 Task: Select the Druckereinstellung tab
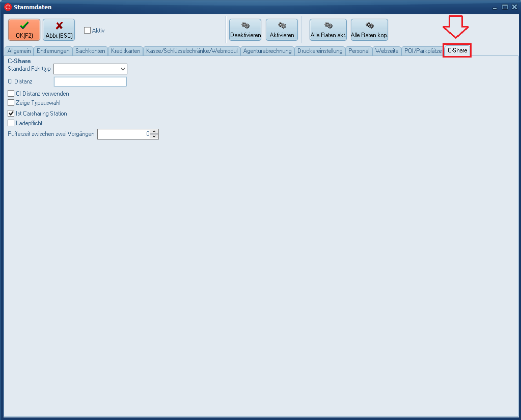[320, 51]
